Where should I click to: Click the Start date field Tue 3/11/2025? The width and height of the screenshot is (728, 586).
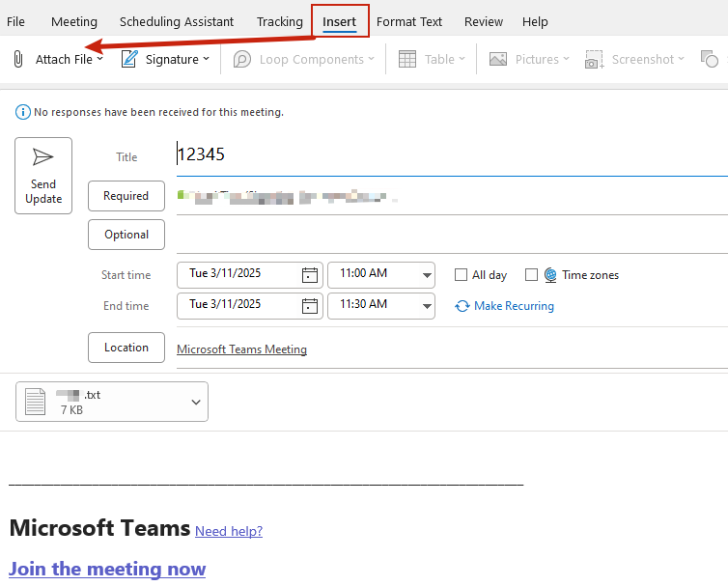[249, 275]
